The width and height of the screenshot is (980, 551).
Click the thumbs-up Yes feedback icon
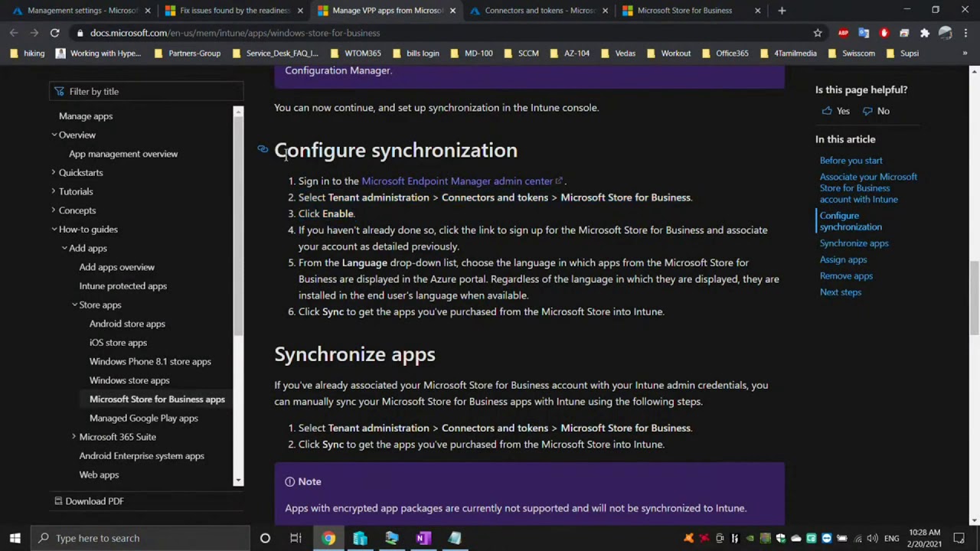(x=827, y=111)
